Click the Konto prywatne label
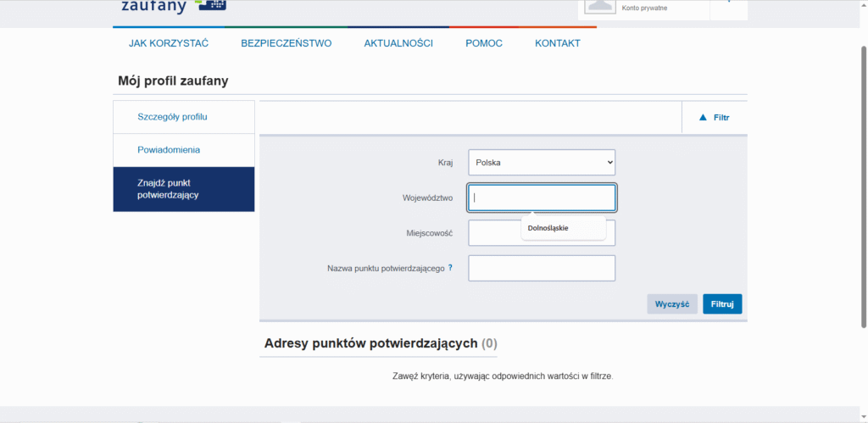The width and height of the screenshot is (868, 423). click(x=644, y=8)
